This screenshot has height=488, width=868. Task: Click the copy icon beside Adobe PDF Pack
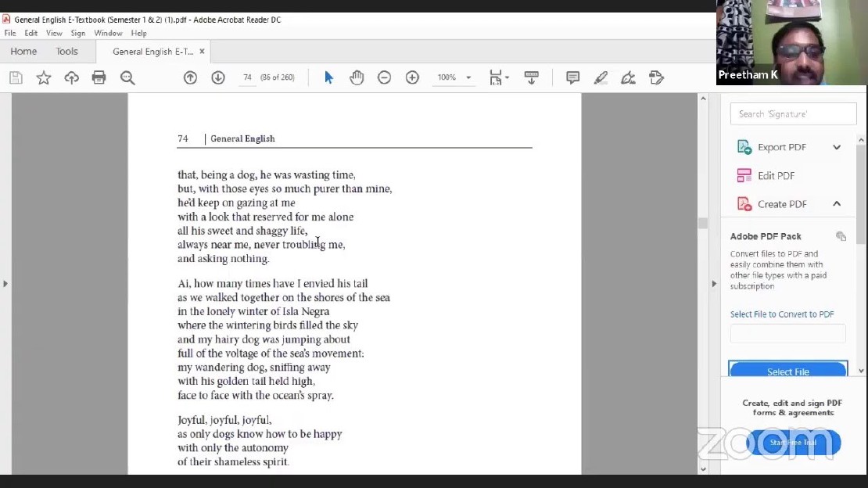point(841,236)
